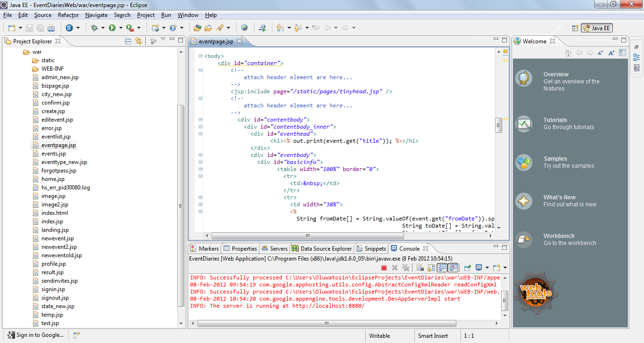Open the Workbench link in Welcome
Screen dimensions: 644x343
[x=559, y=236]
